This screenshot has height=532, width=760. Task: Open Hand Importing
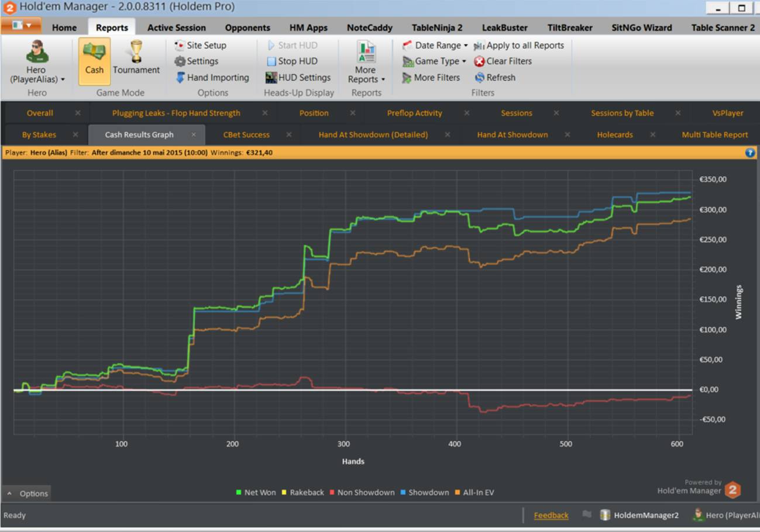pyautogui.click(x=212, y=77)
